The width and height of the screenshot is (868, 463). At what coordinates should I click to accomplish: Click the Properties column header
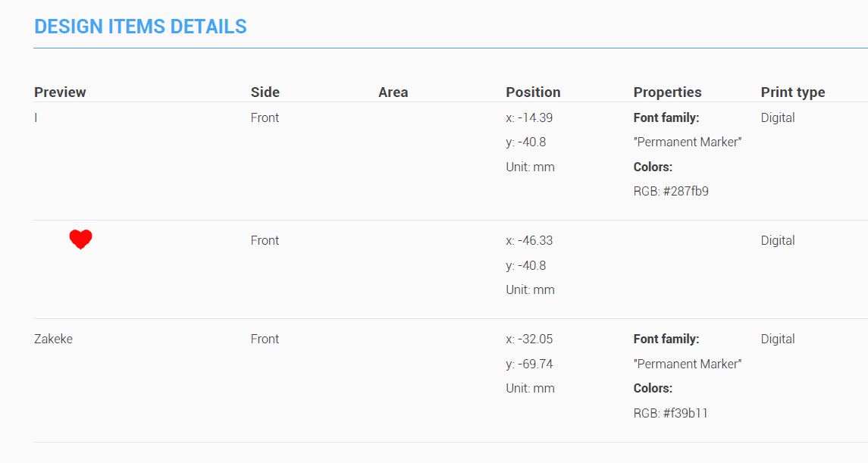667,92
